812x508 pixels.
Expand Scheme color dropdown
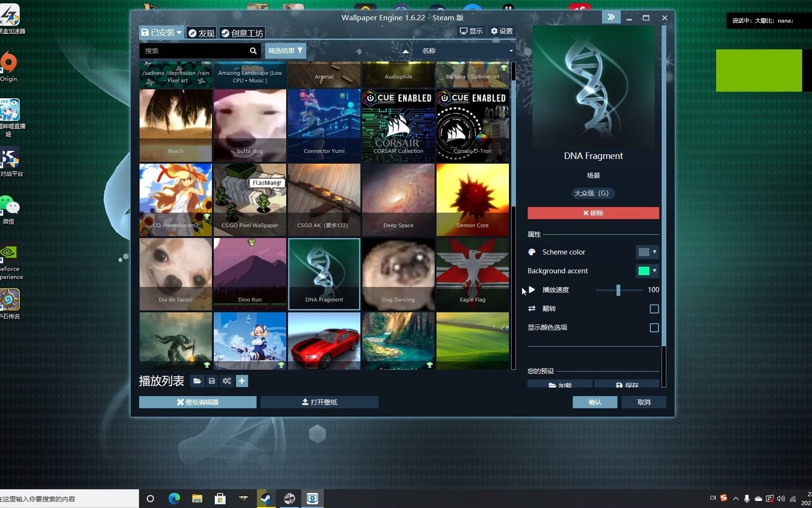655,252
